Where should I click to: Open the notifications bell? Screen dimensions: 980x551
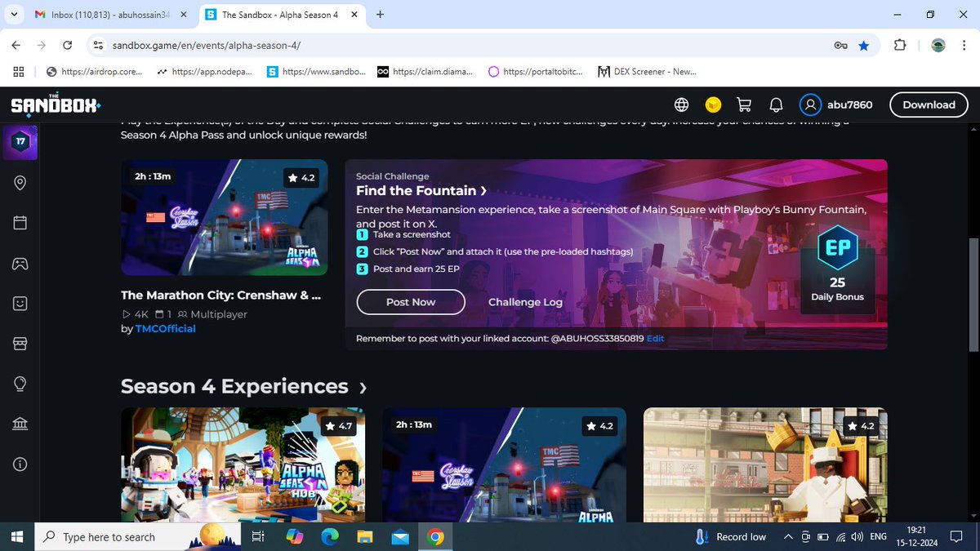point(776,104)
